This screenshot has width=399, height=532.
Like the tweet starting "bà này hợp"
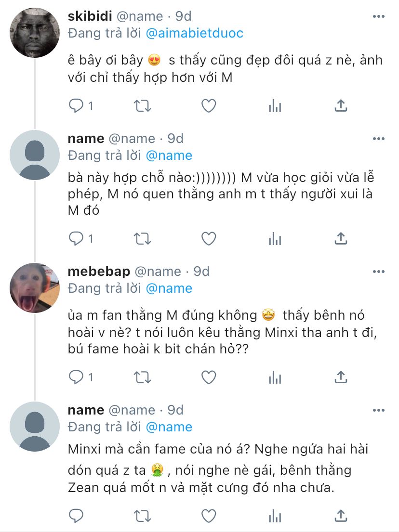(208, 238)
